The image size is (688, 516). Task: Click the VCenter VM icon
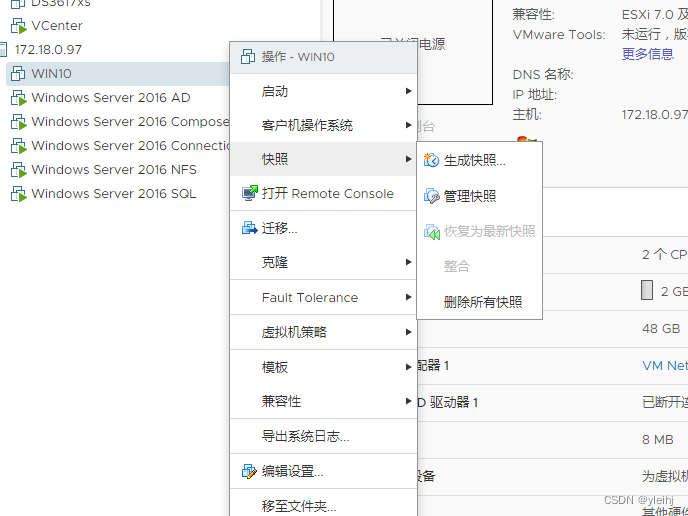pos(18,26)
